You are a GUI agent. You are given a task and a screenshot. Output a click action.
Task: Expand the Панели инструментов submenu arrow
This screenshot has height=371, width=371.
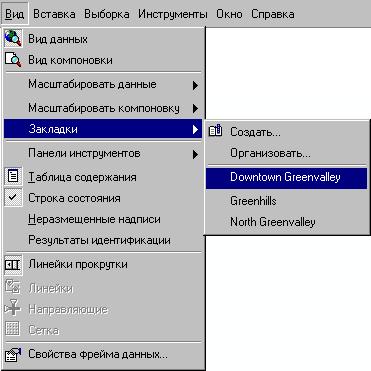[195, 154]
